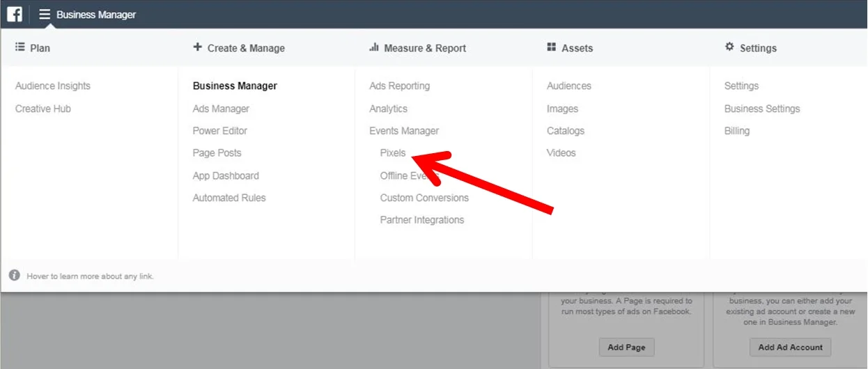Open Ads Manager
This screenshot has height=369, width=868.
tap(221, 109)
